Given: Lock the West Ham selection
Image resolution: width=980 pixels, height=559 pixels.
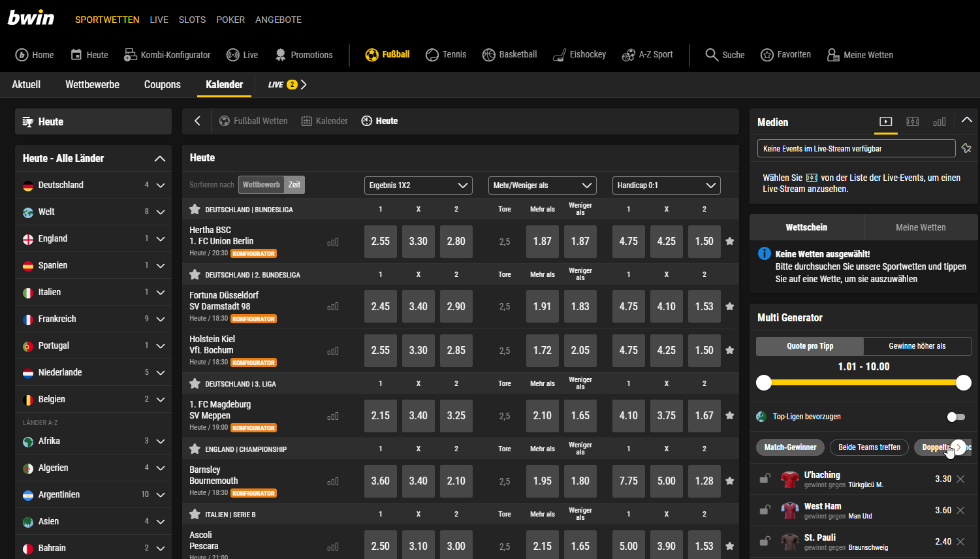Looking at the screenshot, I should (x=765, y=511).
